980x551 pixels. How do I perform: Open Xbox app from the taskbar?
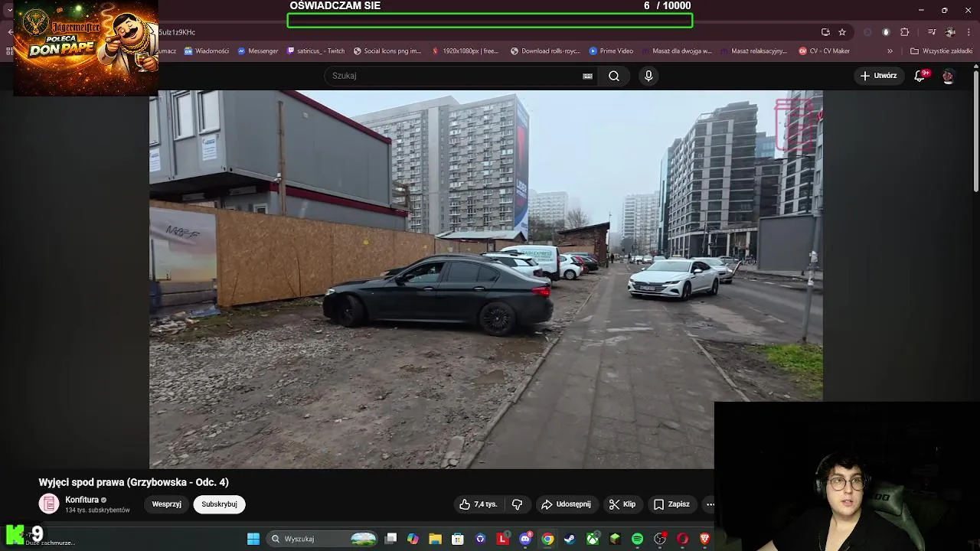coord(593,539)
